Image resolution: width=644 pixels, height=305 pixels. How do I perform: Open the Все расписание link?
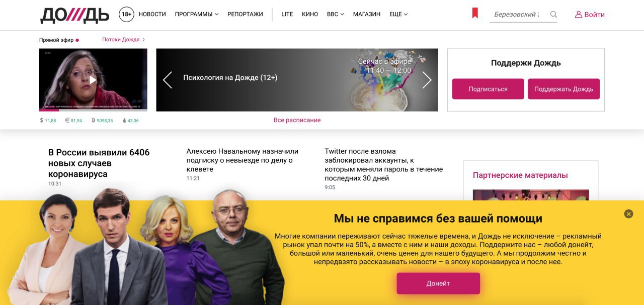point(297,120)
